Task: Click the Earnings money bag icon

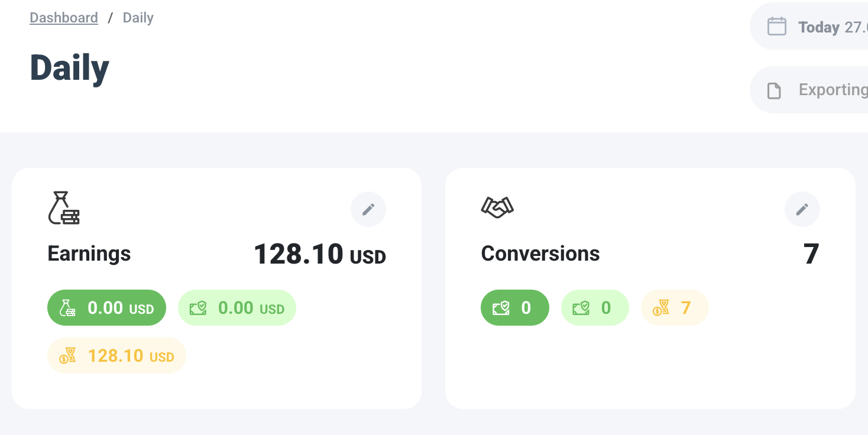Action: click(x=63, y=208)
